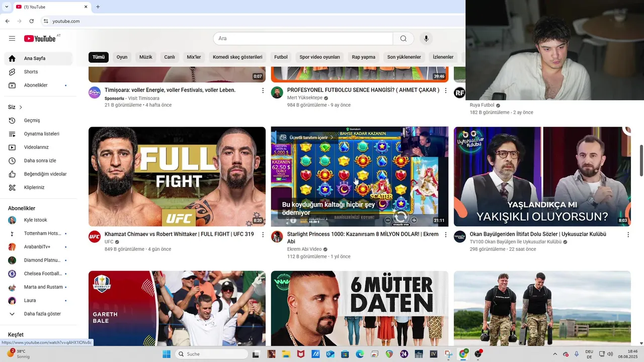
Task: Open Khamzat Chimaev vs Robert Whittaker title
Action: (x=179, y=234)
